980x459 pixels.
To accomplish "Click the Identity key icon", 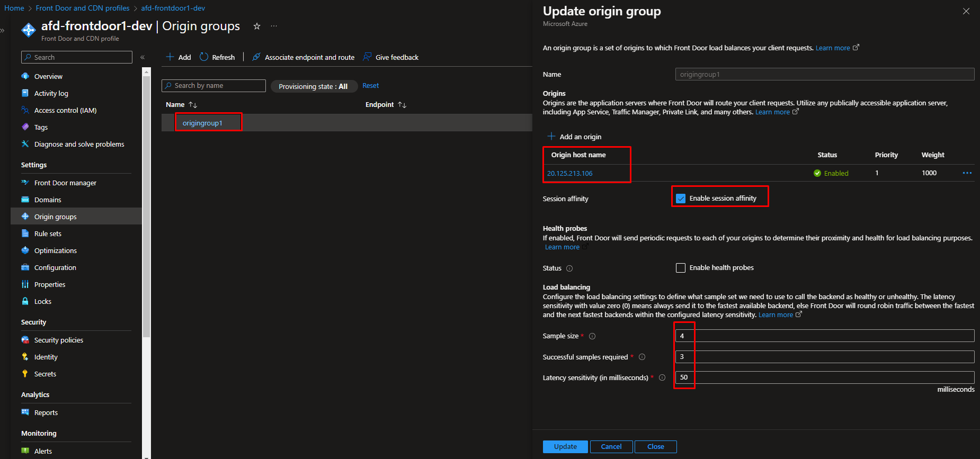I will pos(25,357).
